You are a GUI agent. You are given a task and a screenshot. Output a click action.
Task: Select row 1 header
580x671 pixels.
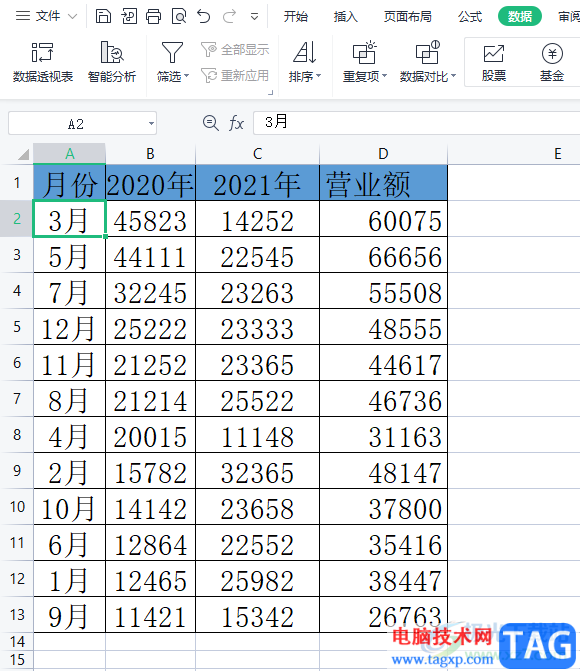click(17, 183)
